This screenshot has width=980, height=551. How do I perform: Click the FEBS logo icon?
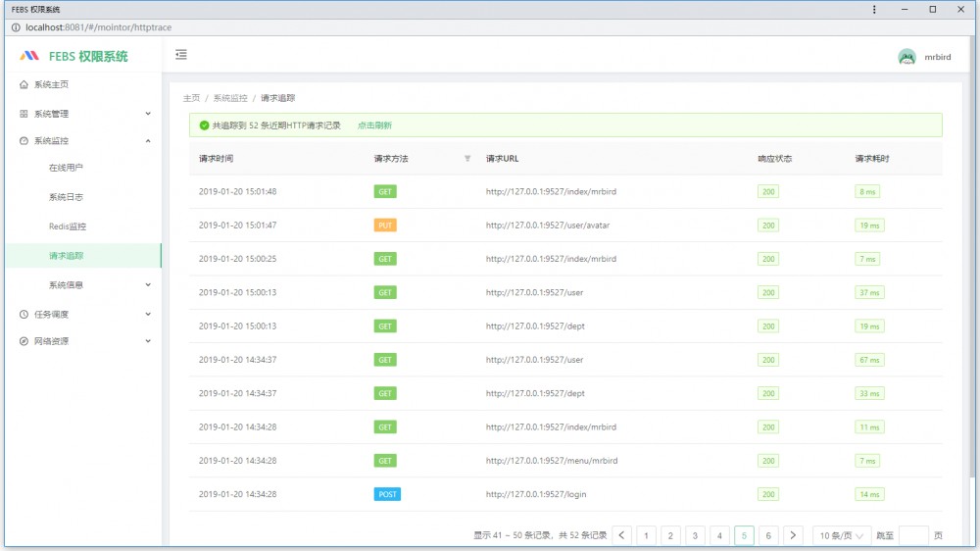click(29, 56)
